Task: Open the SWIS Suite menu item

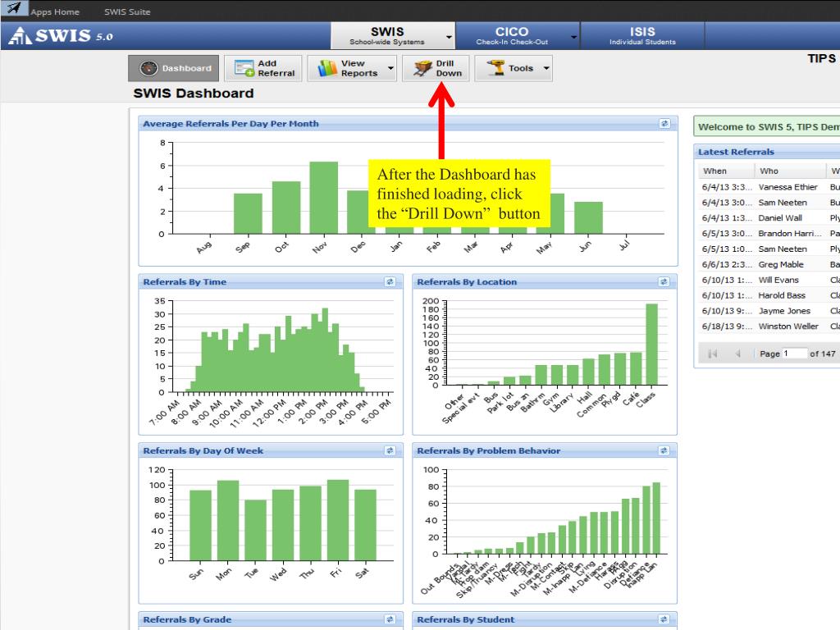Action: 127,11
